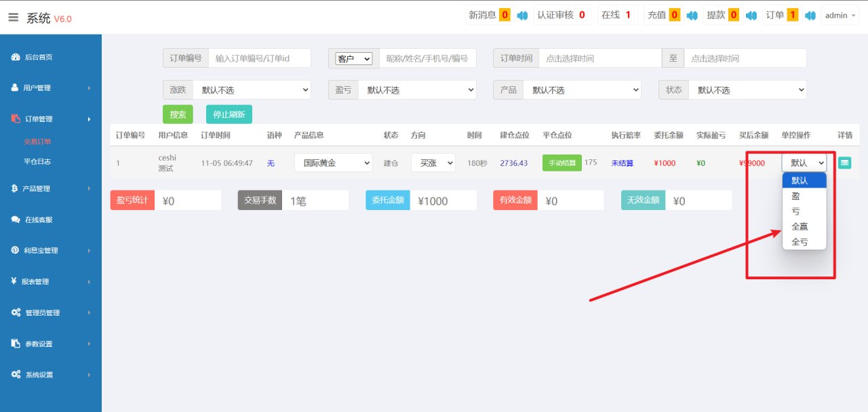Click the 报表管理 yen icon in the sidebar
868x412 pixels.
(x=14, y=281)
